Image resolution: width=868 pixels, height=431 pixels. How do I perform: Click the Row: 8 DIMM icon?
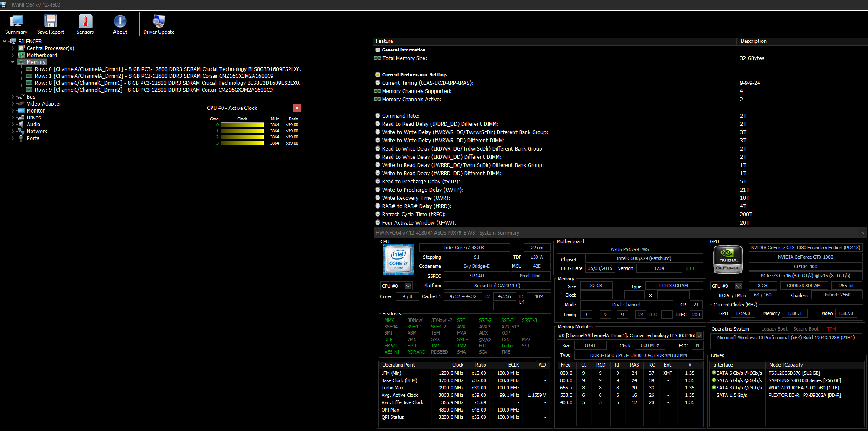[x=29, y=83]
